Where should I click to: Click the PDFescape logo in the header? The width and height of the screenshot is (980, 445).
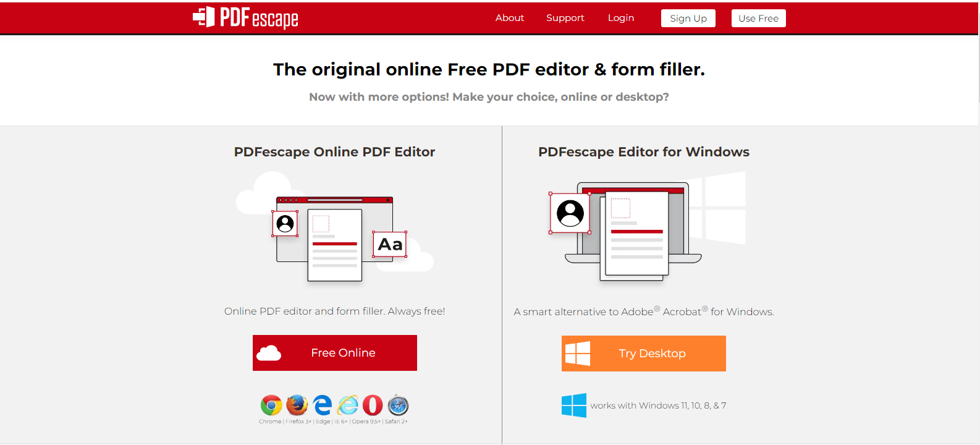245,18
